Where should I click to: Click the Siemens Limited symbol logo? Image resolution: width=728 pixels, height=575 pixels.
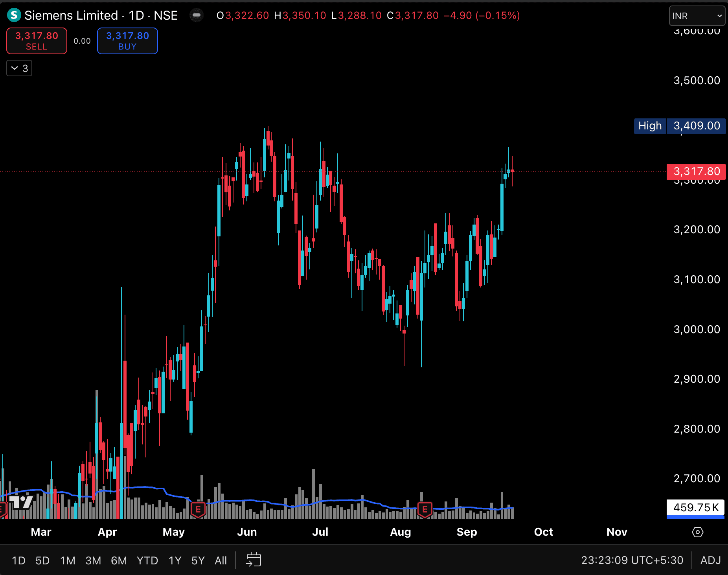pyautogui.click(x=14, y=15)
